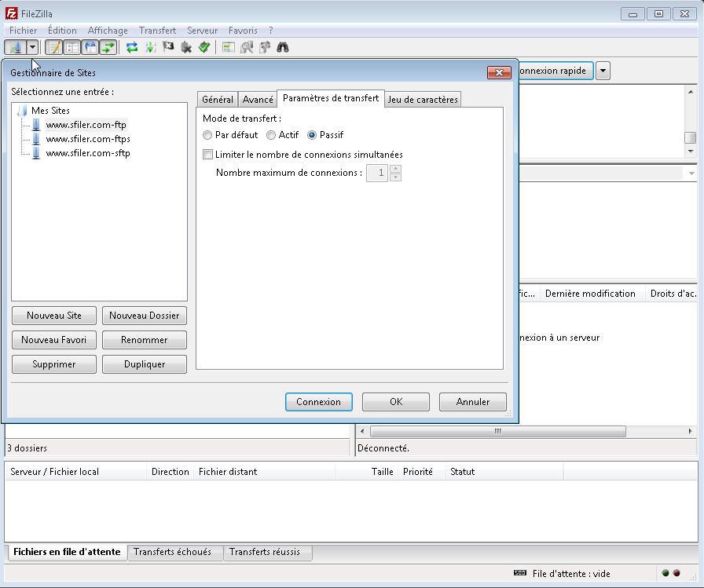Open the Édition menu

(x=62, y=31)
